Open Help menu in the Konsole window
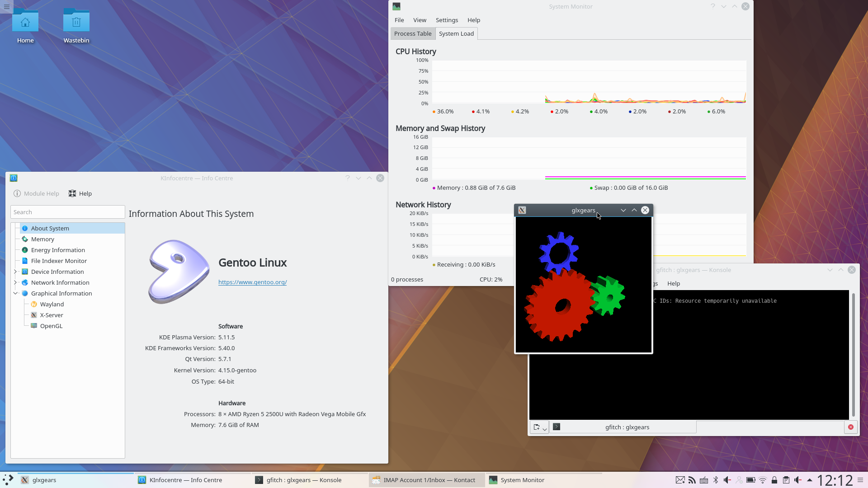The image size is (868, 488). click(674, 283)
